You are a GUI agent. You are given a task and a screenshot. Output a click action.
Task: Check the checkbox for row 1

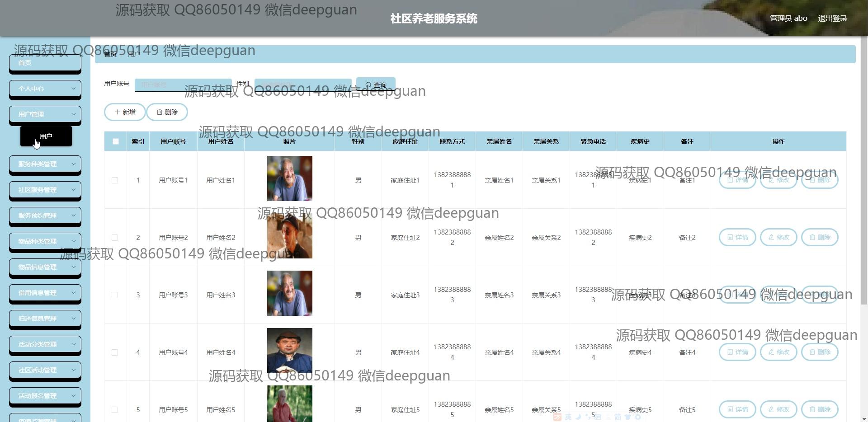click(x=115, y=180)
